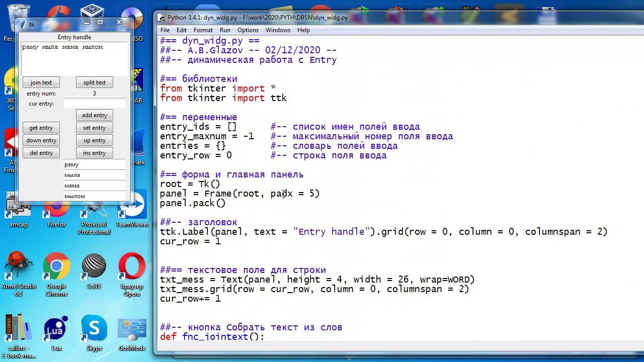The width and height of the screenshot is (644, 362).
Task: Open the Proteus 8 Professional icon
Action: point(94,215)
